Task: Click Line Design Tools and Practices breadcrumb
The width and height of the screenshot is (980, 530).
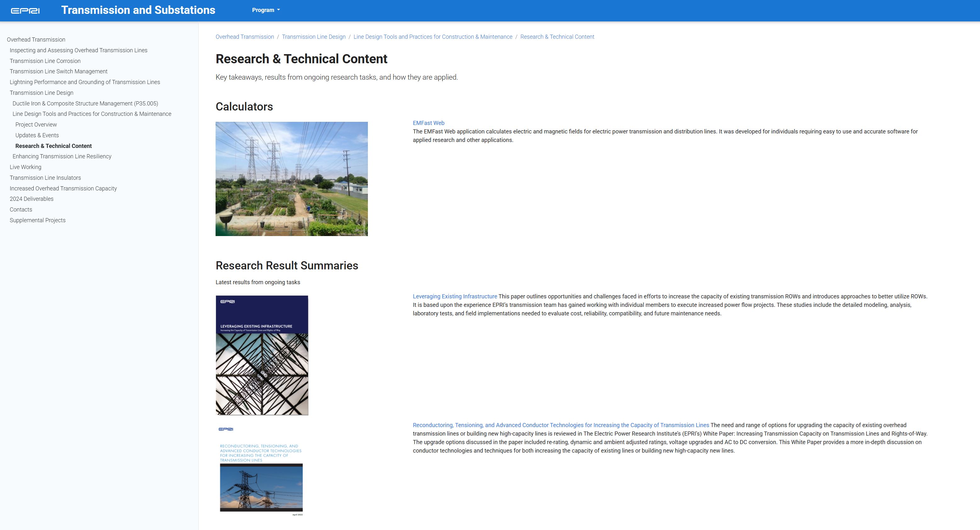Action: tap(432, 37)
